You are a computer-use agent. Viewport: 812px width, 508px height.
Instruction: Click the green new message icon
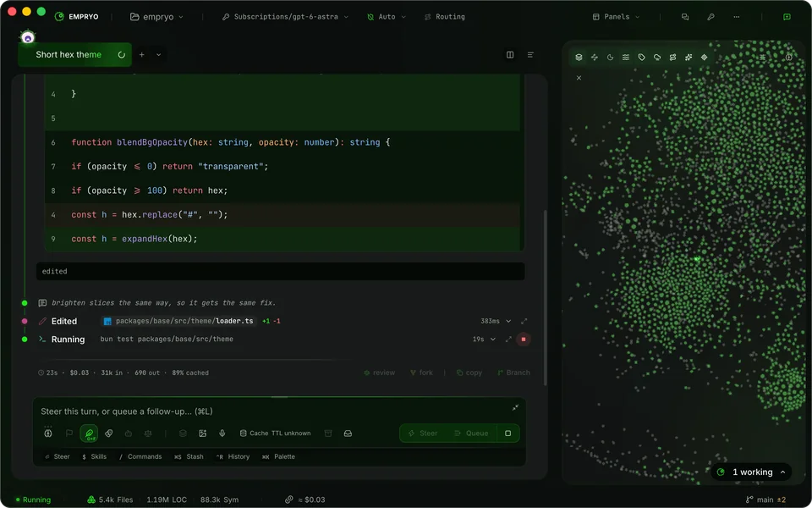[x=787, y=17]
